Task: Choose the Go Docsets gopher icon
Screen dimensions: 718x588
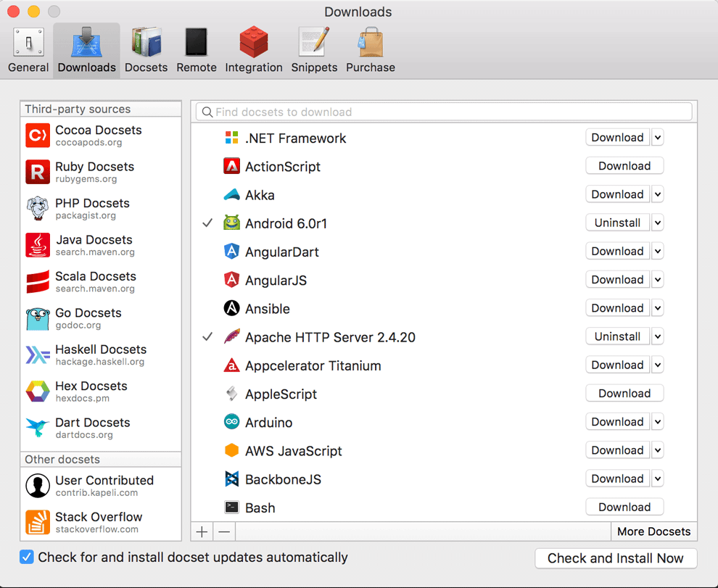Action: 38,318
